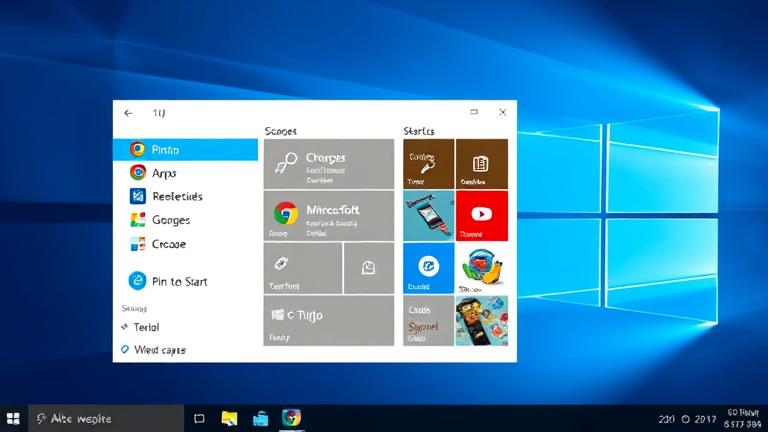
Task: Click the taskbar search box "Alte wepite"
Action: pyautogui.click(x=106, y=418)
